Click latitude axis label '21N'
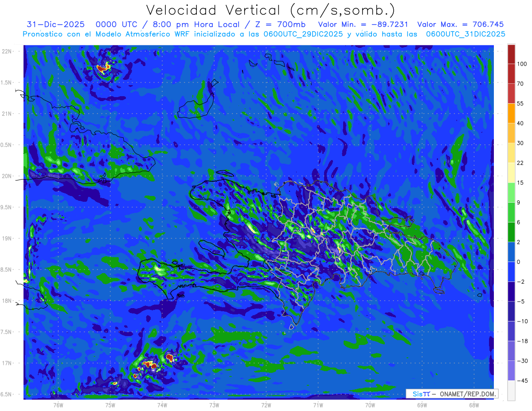532x411 pixels. click(7, 114)
